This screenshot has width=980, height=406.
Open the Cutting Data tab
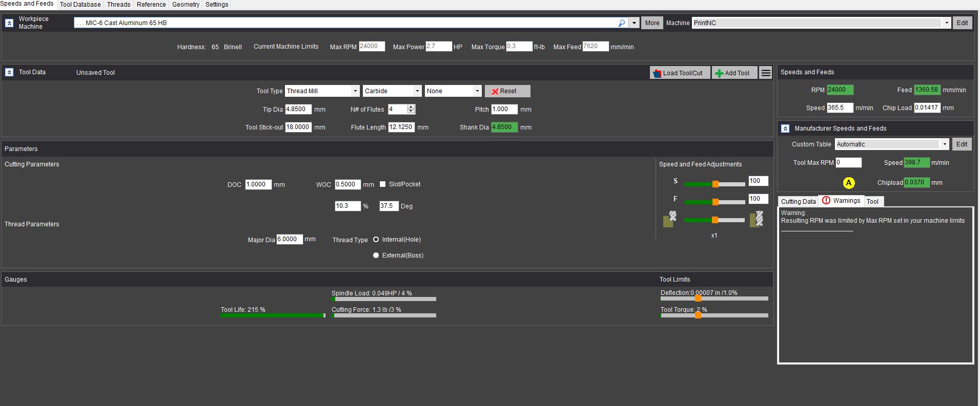pos(798,202)
